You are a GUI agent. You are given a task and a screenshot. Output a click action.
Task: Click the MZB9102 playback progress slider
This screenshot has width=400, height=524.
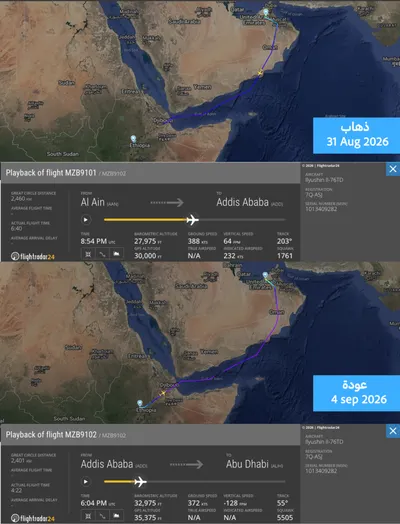[x=195, y=482]
